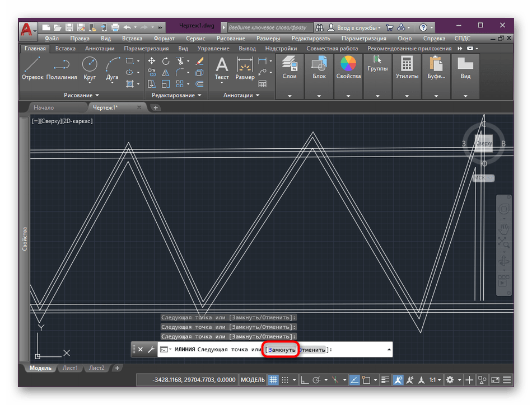This screenshot has height=405, width=532.
Task: Toggle МОДЕЛЬ model space button
Action: point(253,380)
